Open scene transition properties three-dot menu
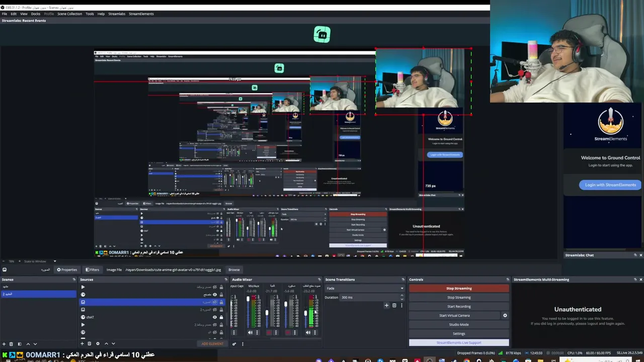The width and height of the screenshot is (644, 362). coord(401,305)
